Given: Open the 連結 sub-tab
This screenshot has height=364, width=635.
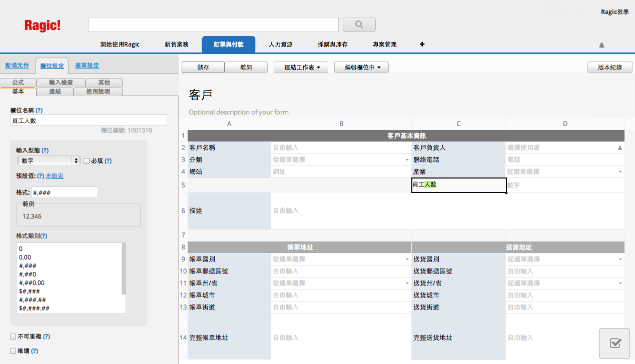Looking at the screenshot, I should pyautogui.click(x=55, y=91).
